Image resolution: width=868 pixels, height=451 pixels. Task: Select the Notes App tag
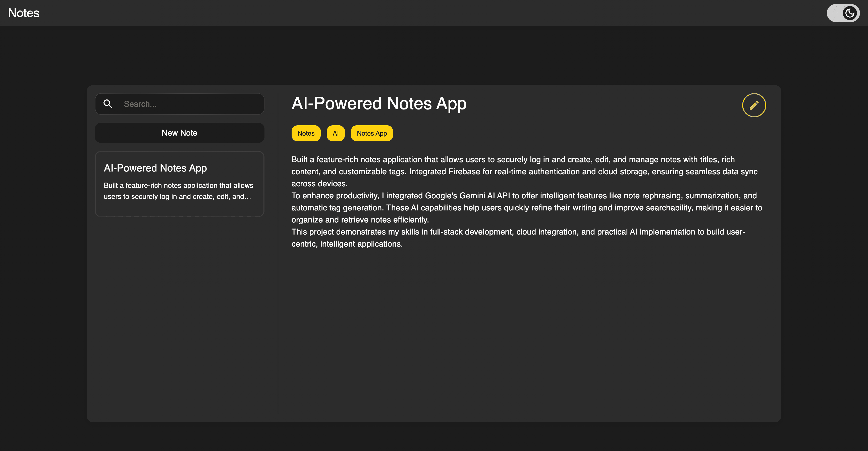click(372, 133)
